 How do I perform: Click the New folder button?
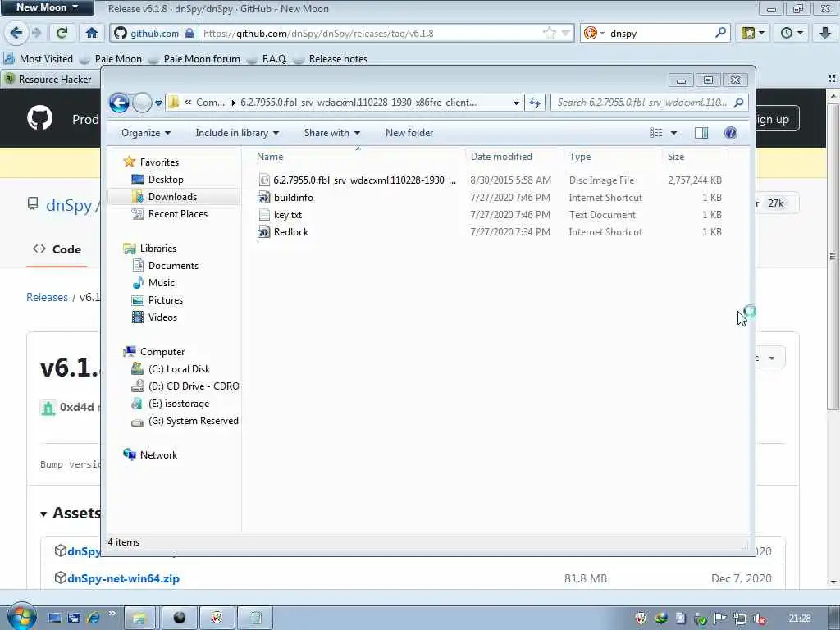[x=409, y=133]
